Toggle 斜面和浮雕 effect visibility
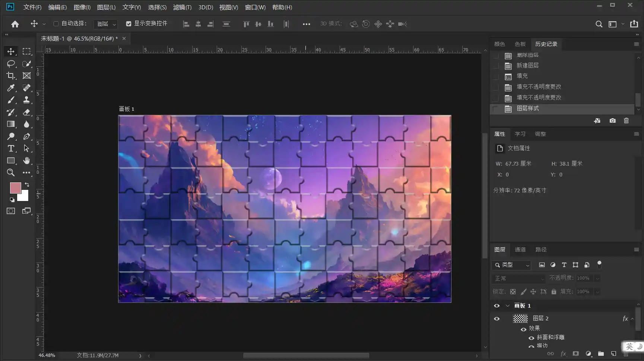This screenshot has width=644, height=361. click(531, 338)
